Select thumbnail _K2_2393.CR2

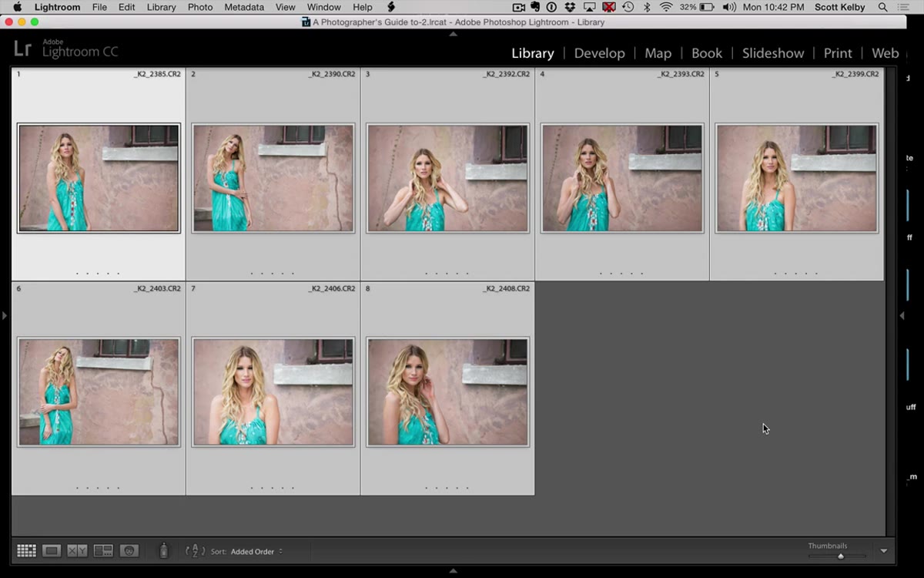click(x=622, y=178)
